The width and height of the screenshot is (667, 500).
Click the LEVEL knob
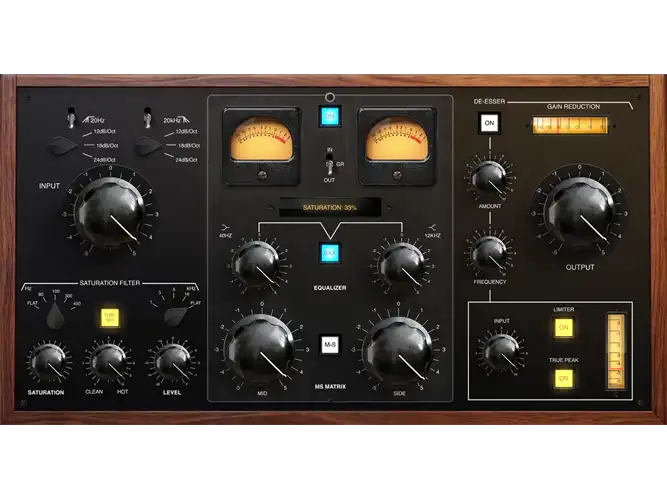pyautogui.click(x=172, y=362)
